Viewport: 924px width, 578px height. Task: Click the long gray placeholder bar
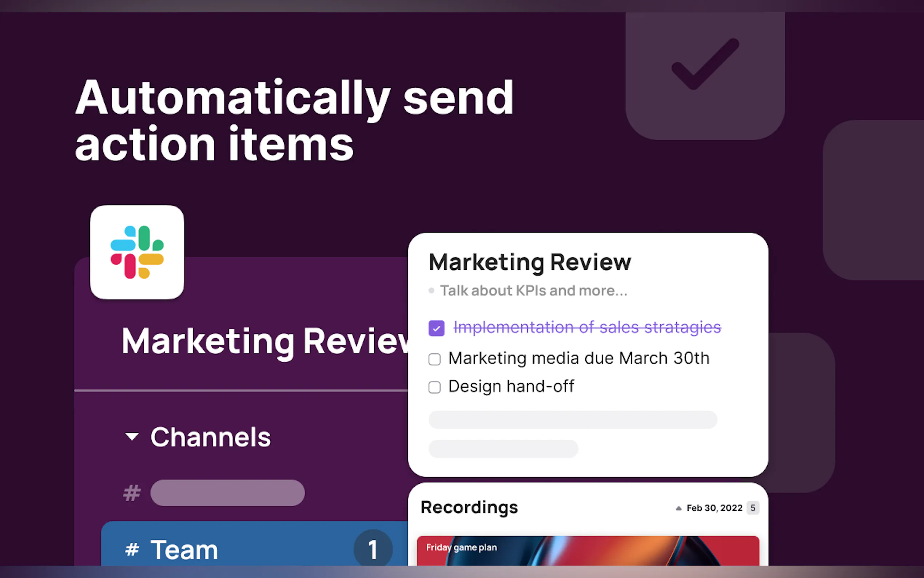click(572, 420)
